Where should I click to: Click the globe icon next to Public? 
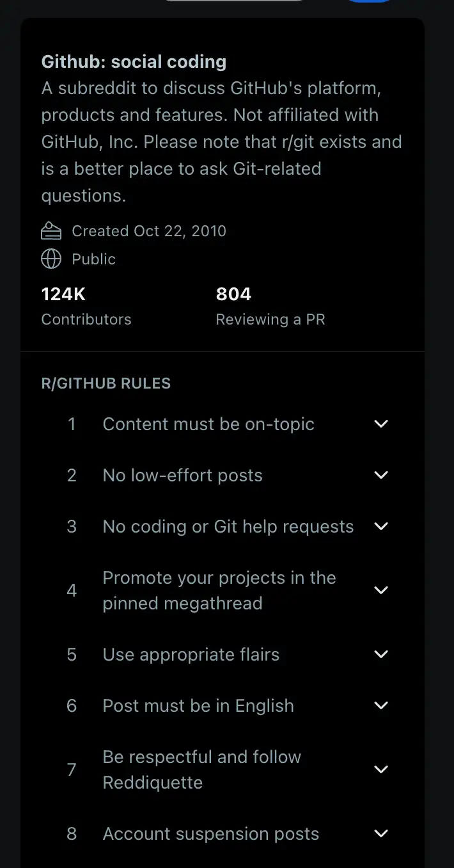pos(51,259)
